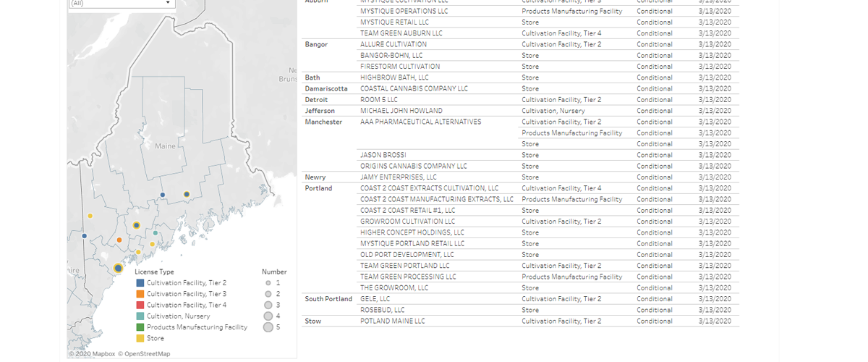Viewport: 868px width, 362px height.
Task: Click the Detroit city cell
Action: point(316,99)
